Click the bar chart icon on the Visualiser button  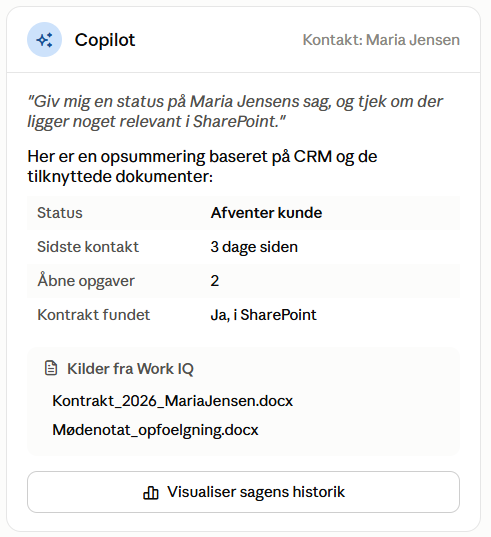[x=151, y=492]
